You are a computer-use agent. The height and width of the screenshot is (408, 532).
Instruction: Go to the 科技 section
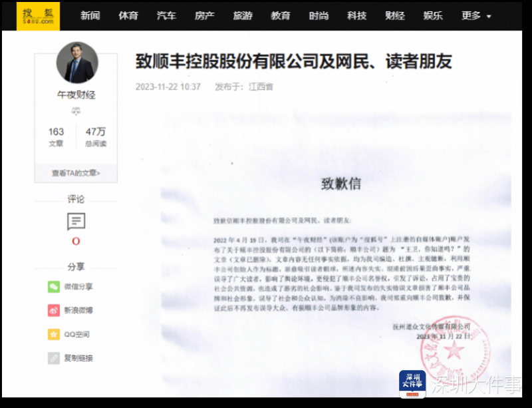tap(357, 15)
